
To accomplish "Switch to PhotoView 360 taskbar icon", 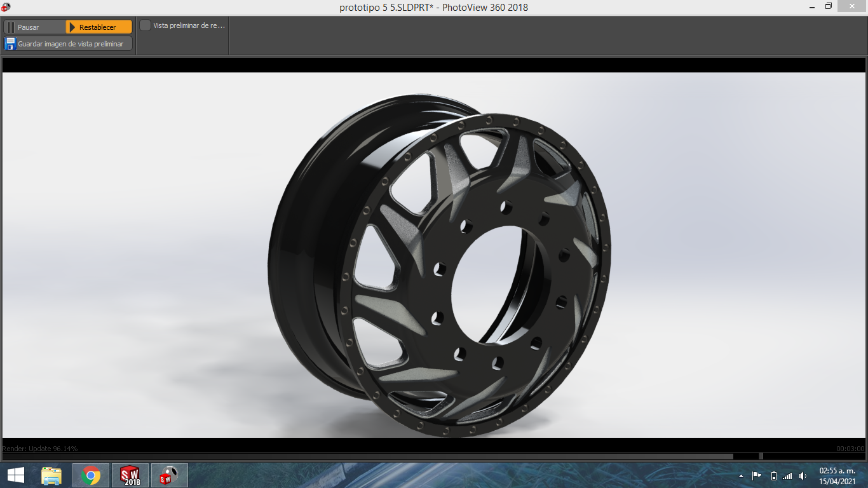I will pos(170,475).
